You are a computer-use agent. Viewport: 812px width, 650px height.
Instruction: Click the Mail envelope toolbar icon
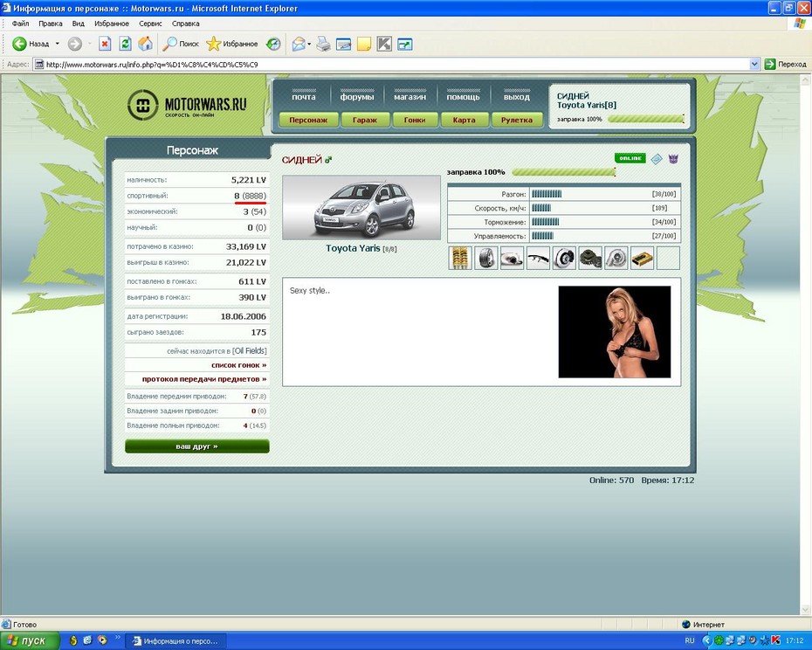(299, 44)
